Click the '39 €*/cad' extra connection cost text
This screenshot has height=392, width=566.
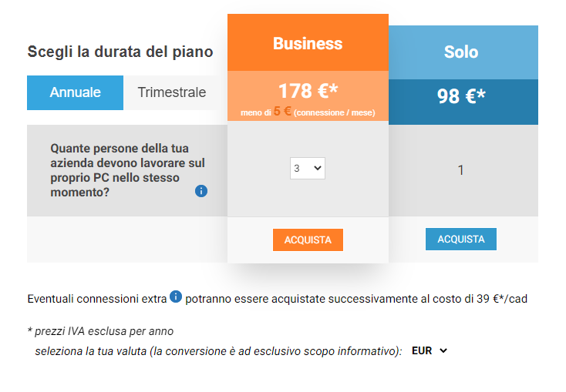click(x=502, y=299)
